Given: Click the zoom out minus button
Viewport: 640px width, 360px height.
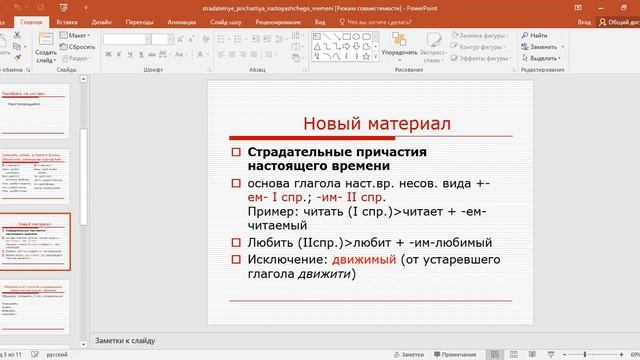Looking at the screenshot, I should tap(564, 354).
